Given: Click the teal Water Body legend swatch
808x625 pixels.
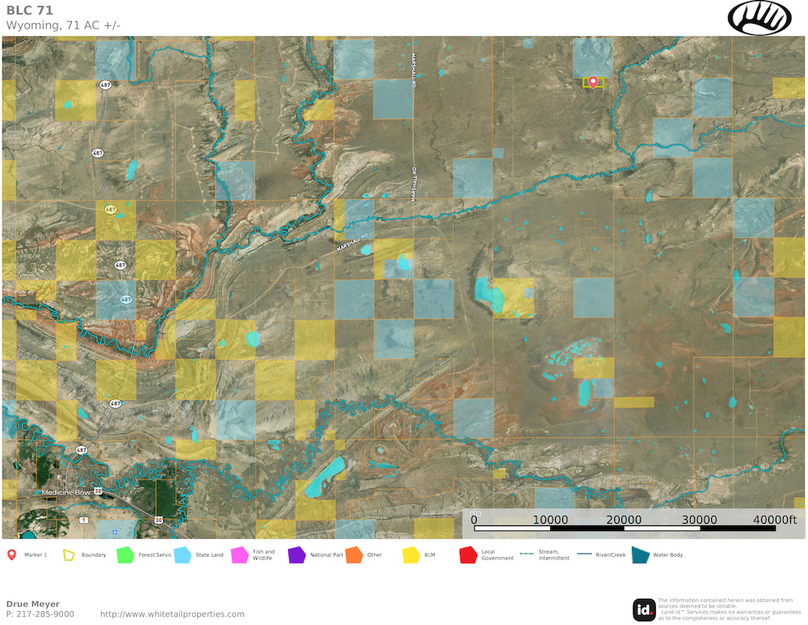Looking at the screenshot, I should click(640, 554).
